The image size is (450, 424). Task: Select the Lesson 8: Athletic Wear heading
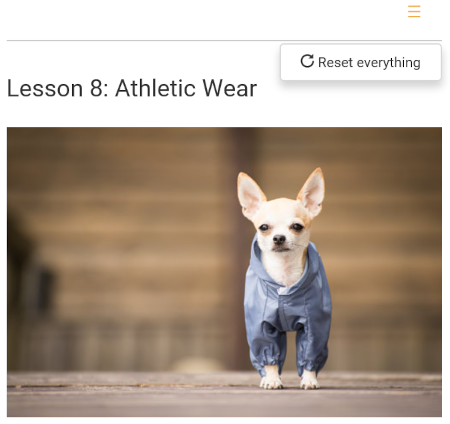pos(132,88)
